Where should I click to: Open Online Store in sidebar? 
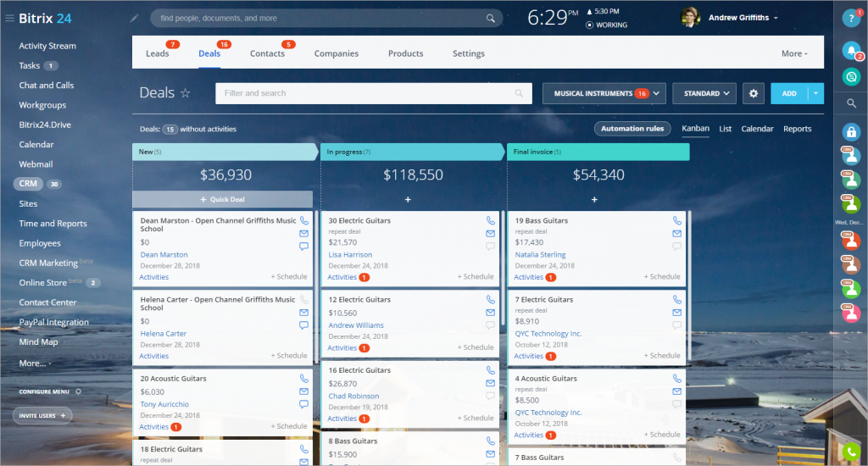coord(43,283)
